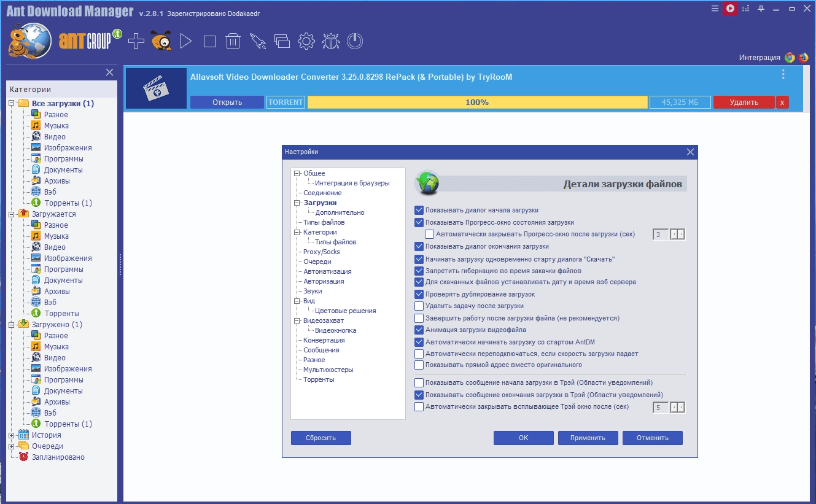The height and width of the screenshot is (504, 816).
Task: Collapse the Загружается tree node
Action: (x=12, y=214)
